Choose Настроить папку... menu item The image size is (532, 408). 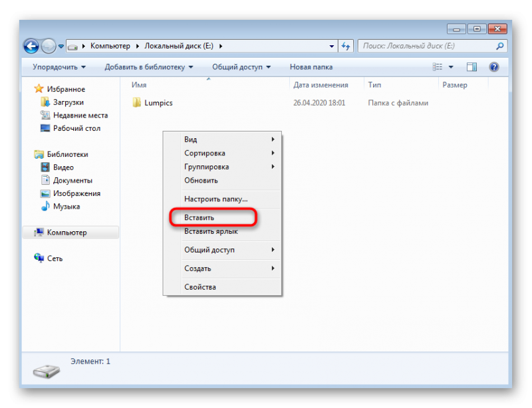tap(223, 199)
